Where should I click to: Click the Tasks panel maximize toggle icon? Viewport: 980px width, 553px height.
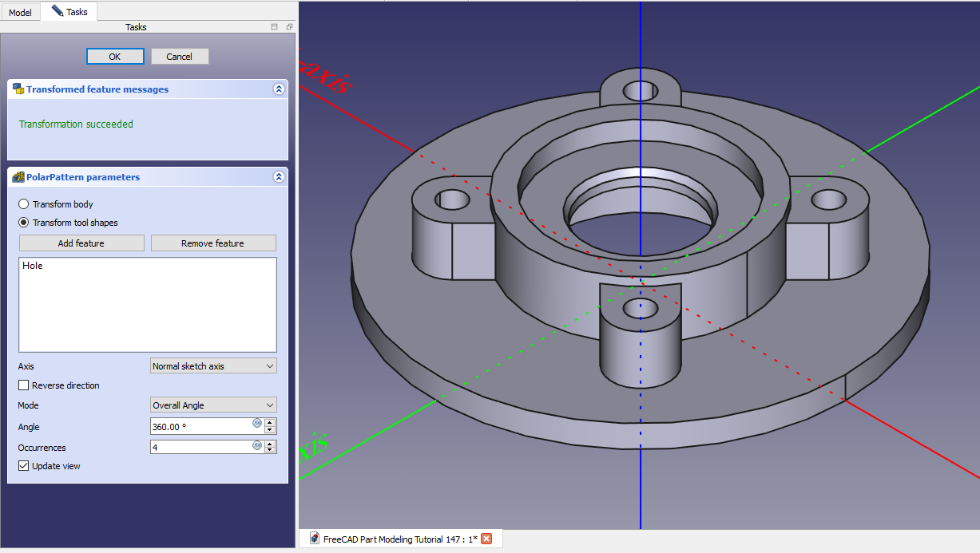pyautogui.click(x=275, y=27)
